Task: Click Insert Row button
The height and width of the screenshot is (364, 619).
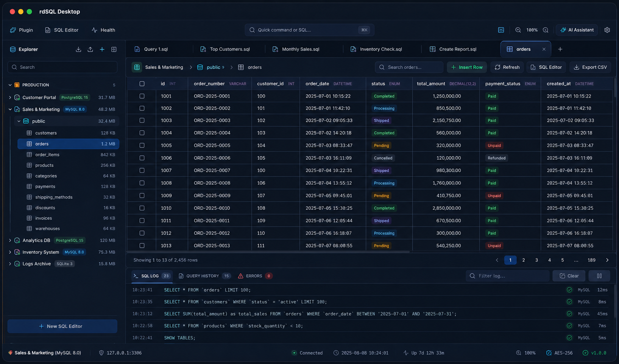Action: click(x=467, y=67)
